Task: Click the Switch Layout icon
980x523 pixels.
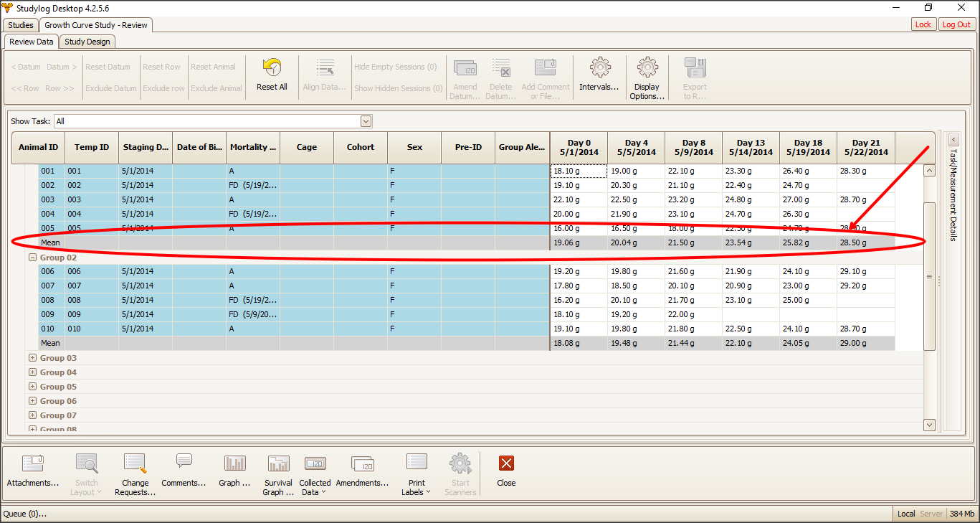Action: pyautogui.click(x=86, y=463)
